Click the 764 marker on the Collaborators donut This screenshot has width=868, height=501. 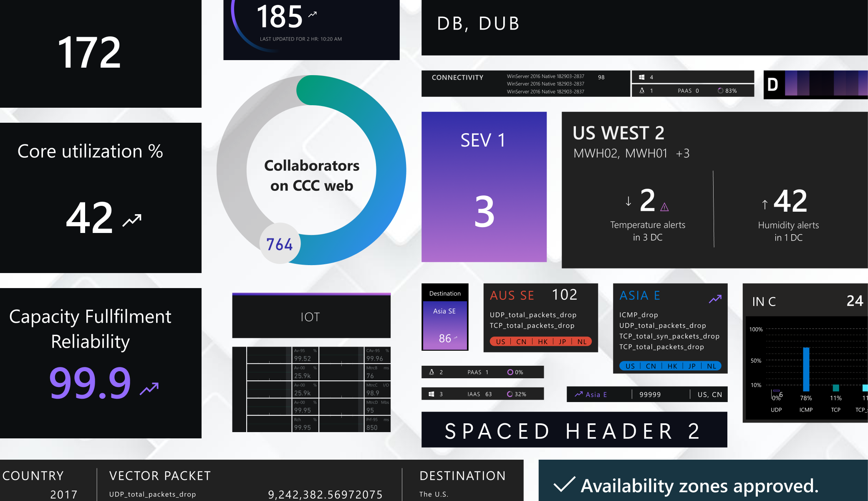coord(280,244)
